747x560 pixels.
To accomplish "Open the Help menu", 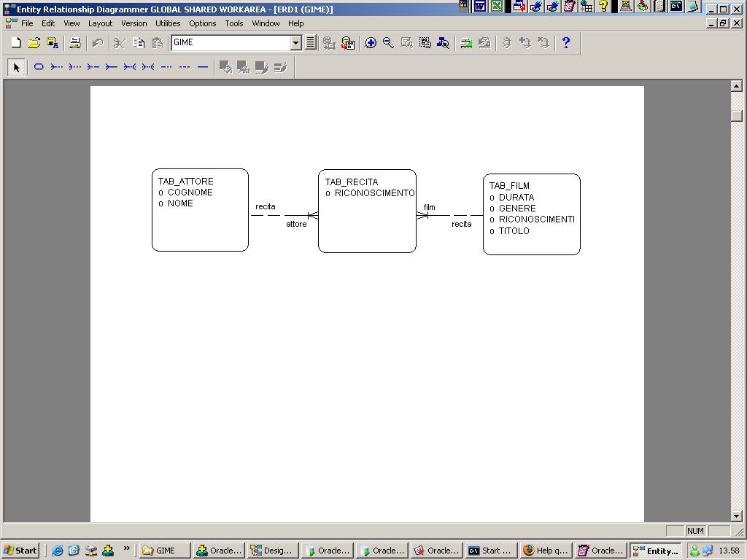I will tap(296, 23).
